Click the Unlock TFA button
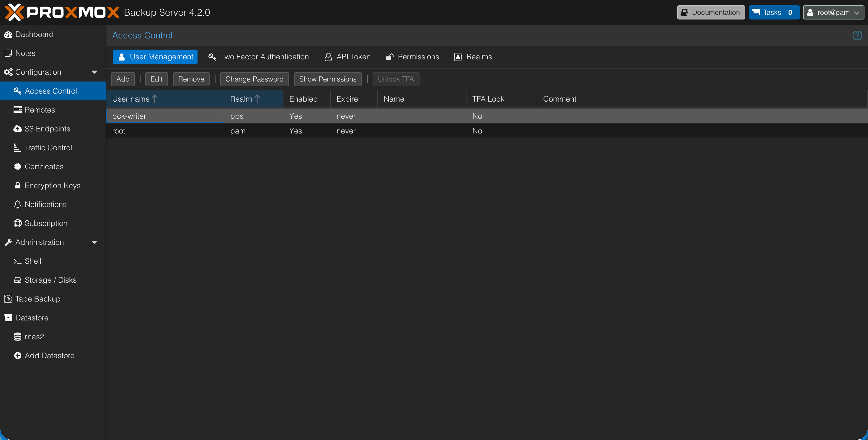 (396, 79)
